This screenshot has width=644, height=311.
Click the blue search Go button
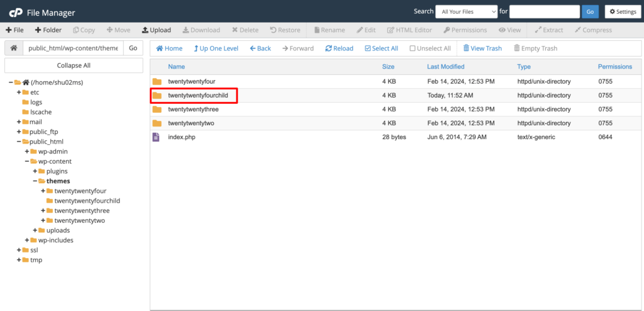click(x=590, y=11)
